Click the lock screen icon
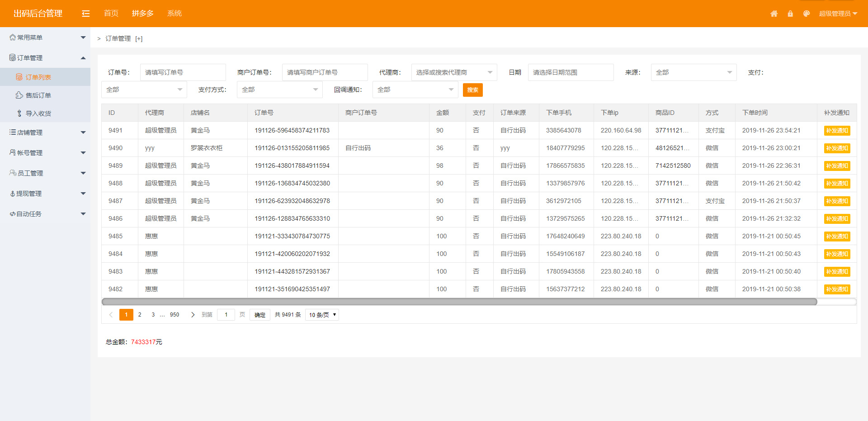The width and height of the screenshot is (868, 421). point(790,14)
